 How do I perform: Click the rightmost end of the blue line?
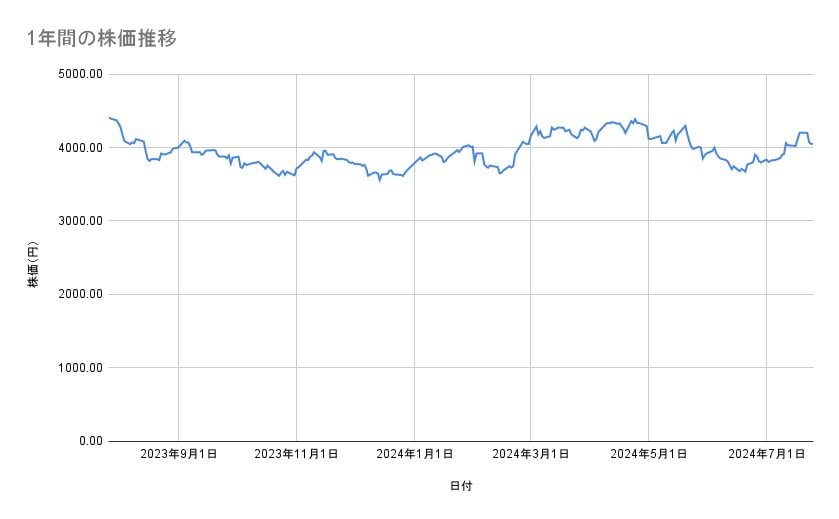(x=812, y=144)
